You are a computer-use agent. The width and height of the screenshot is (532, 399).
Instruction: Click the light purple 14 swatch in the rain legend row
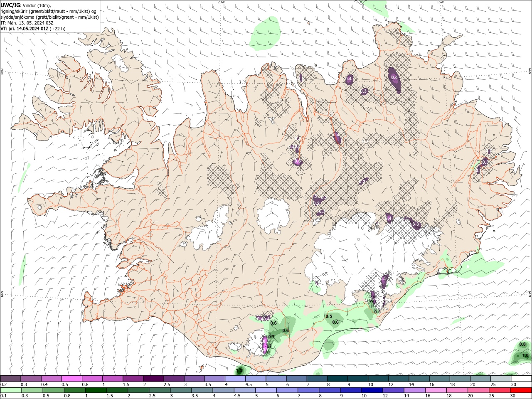coord(414,390)
